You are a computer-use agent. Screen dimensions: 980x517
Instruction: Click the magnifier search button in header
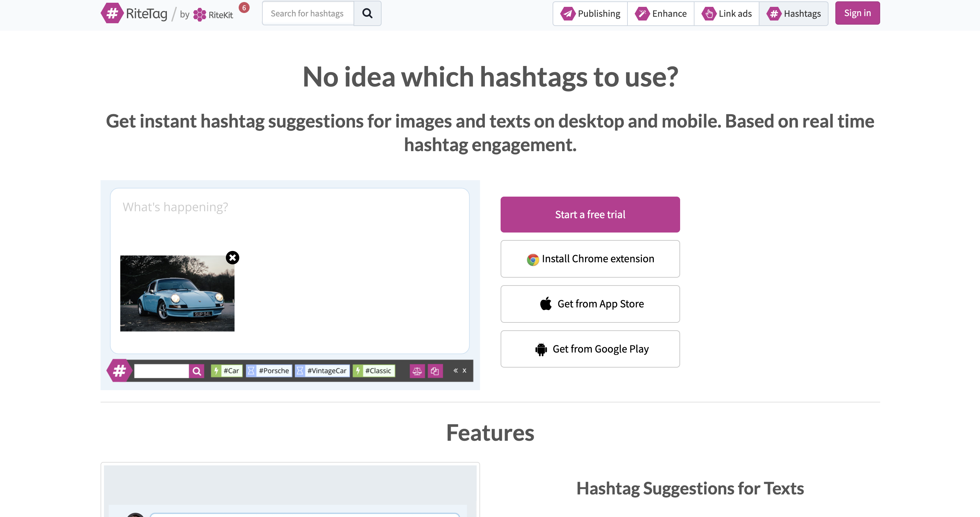point(367,13)
